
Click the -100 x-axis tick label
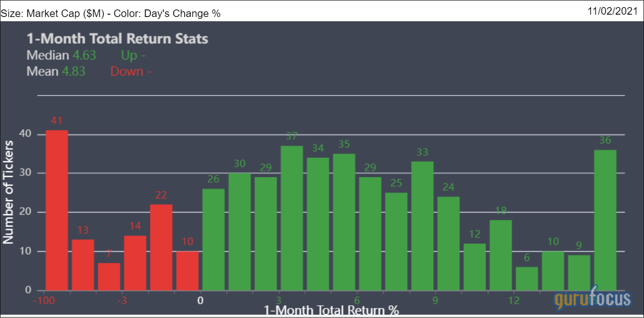46,301
